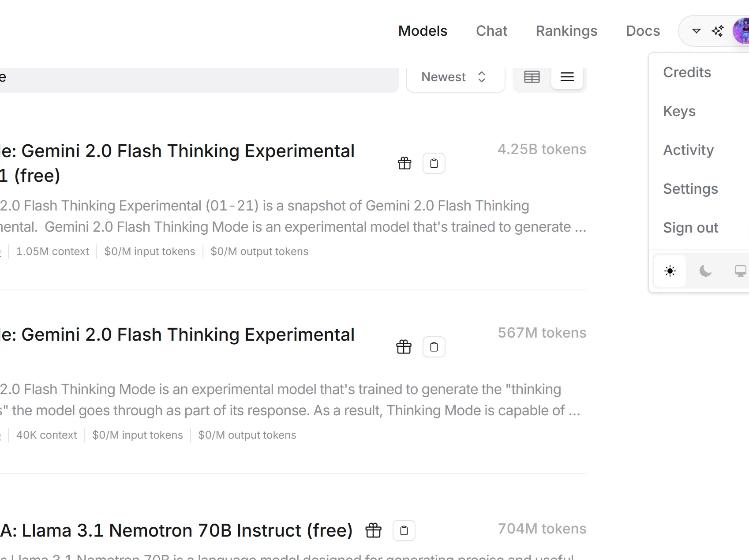Open the user profile avatar
Viewport: 749px width, 560px height.
(x=742, y=31)
